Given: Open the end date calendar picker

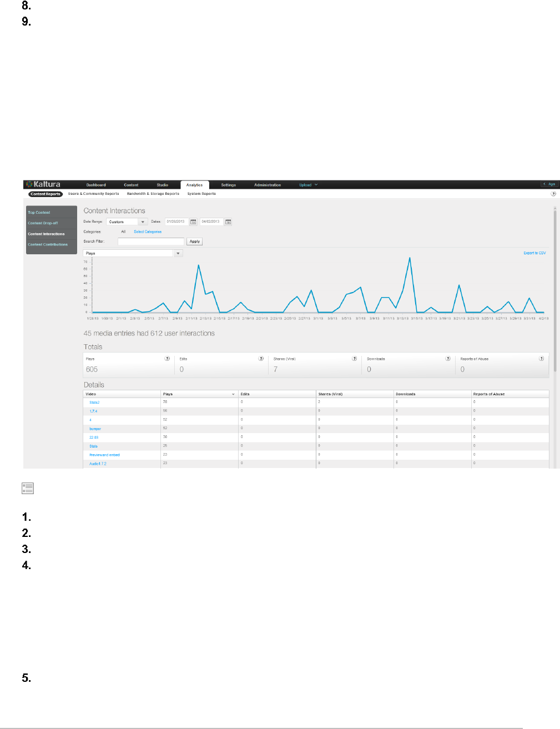Looking at the screenshot, I should tap(228, 222).
